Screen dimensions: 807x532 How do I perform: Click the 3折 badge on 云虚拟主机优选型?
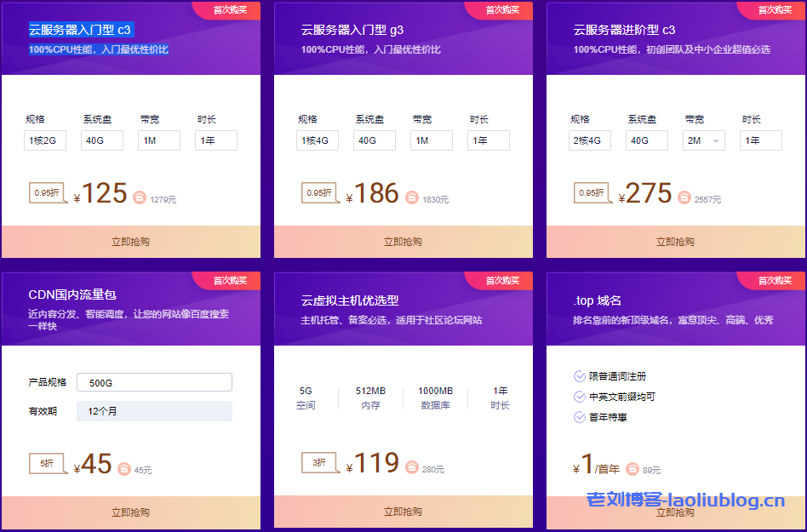318,463
